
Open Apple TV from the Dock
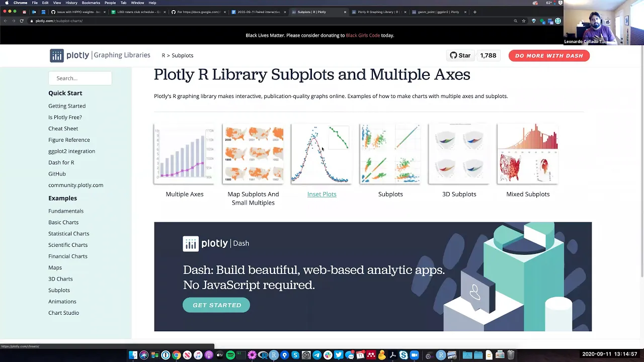pyautogui.click(x=219, y=355)
